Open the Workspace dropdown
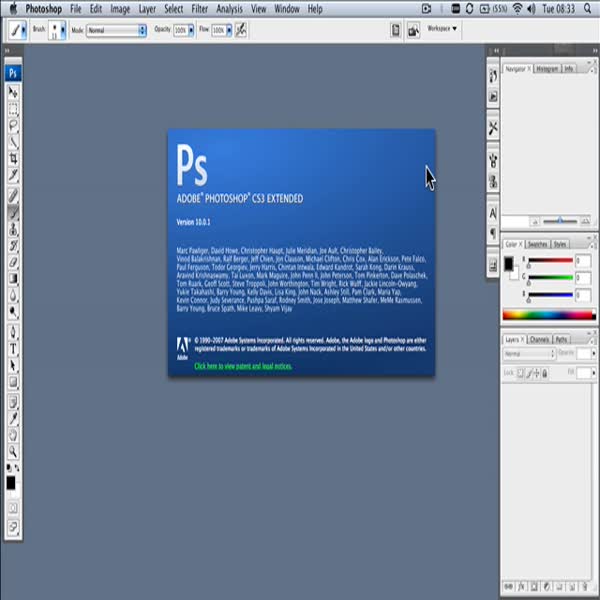 442,29
